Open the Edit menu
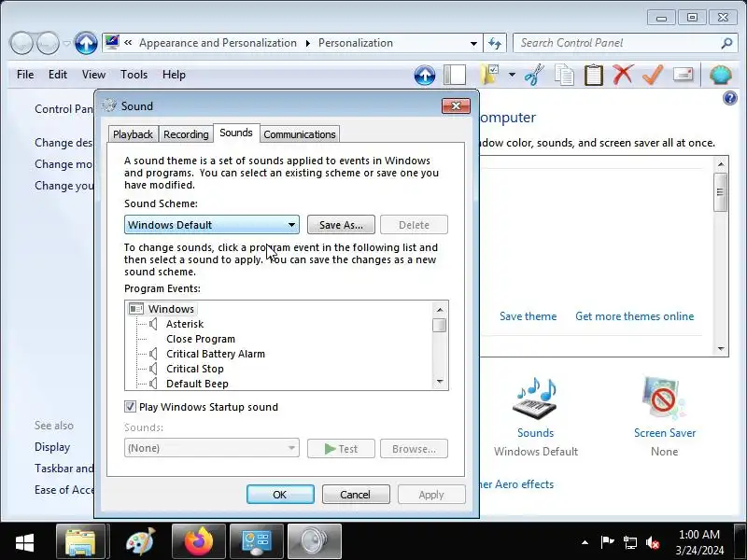Image resolution: width=747 pixels, height=560 pixels. (58, 75)
